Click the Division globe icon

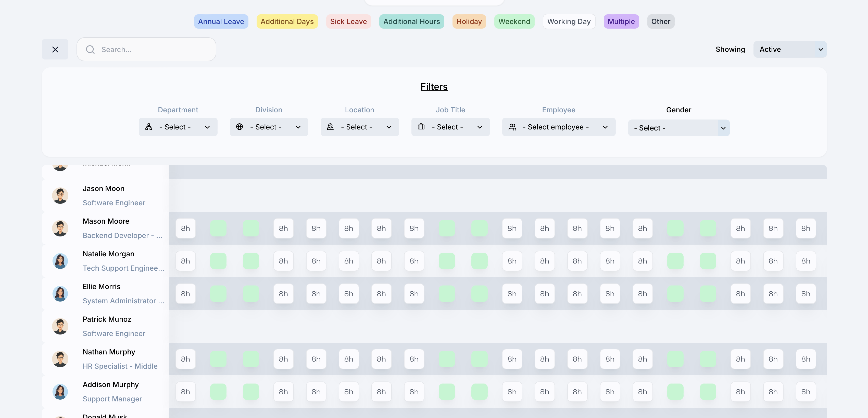click(239, 127)
